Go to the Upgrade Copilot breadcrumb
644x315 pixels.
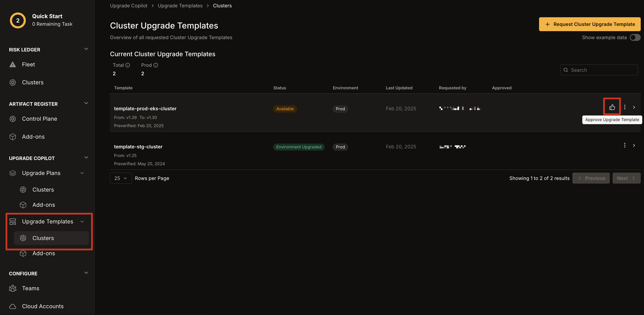coord(128,6)
